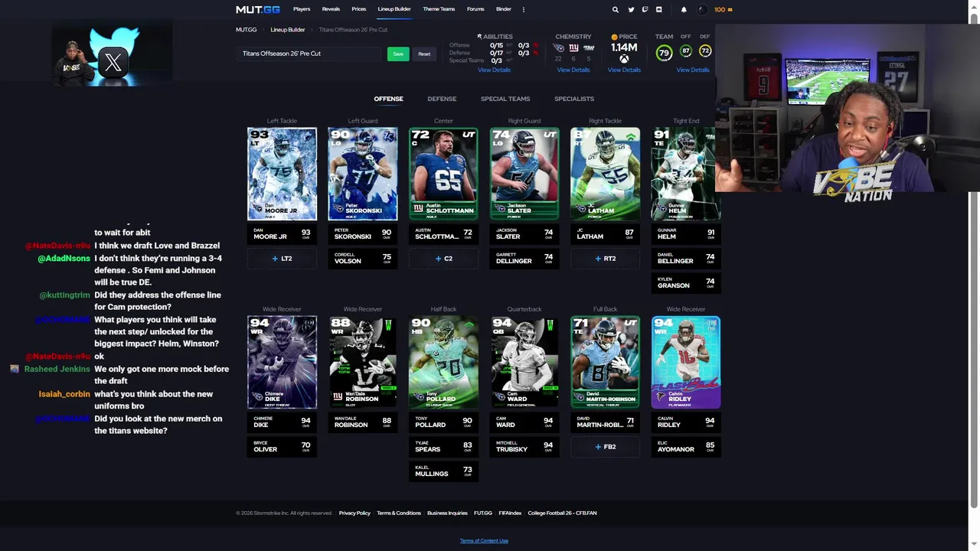Open Jackson Slater right guard card

point(524,174)
